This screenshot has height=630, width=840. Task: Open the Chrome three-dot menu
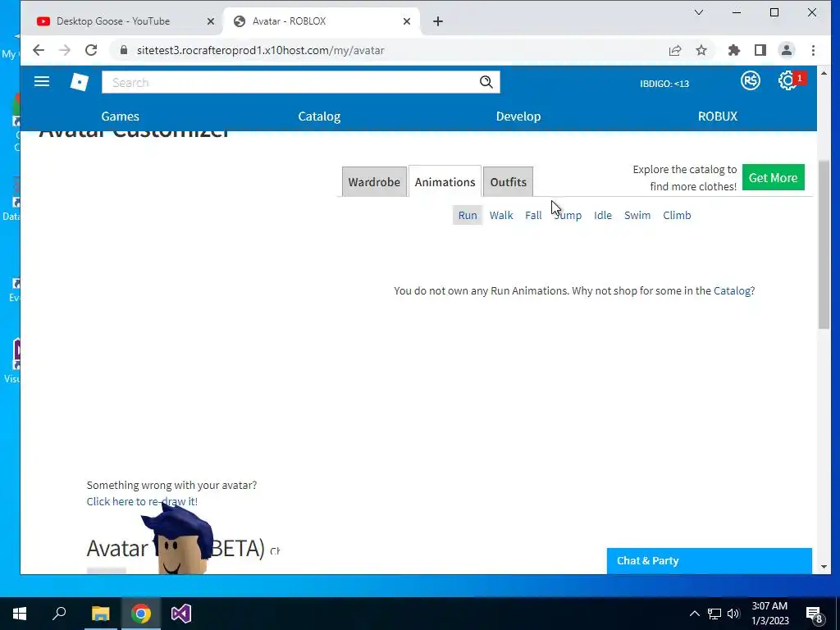point(813,50)
